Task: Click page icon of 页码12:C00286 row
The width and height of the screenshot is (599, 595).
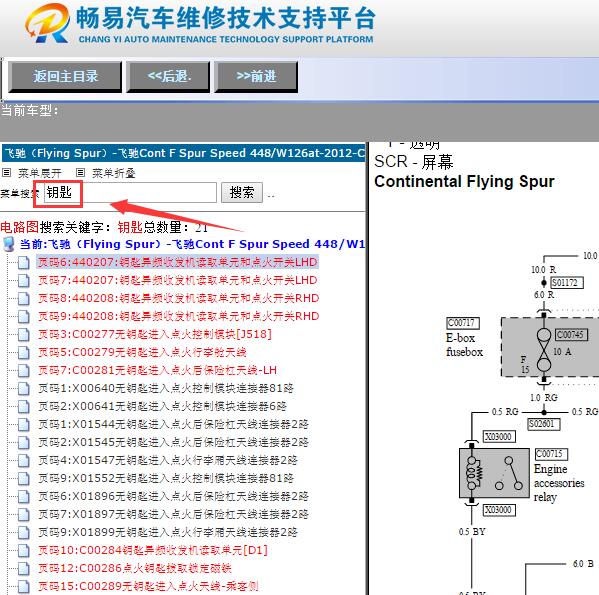Action: coord(24,568)
